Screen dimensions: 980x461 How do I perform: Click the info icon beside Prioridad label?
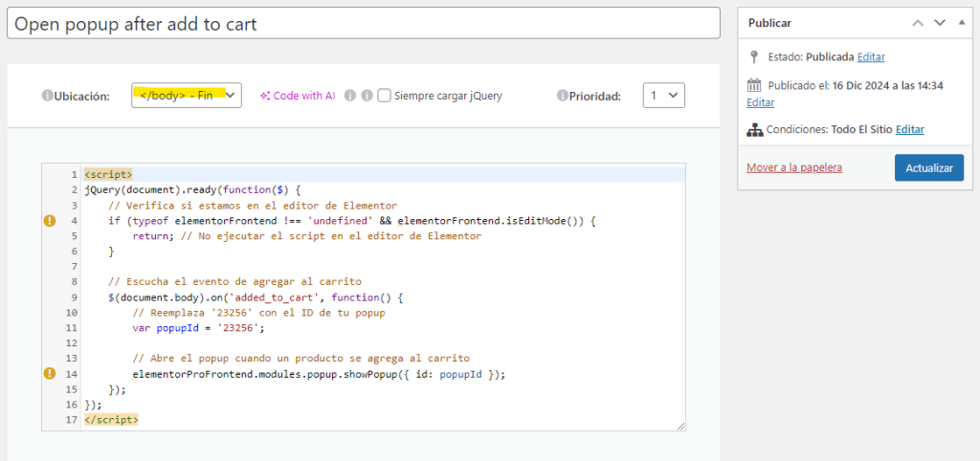[563, 97]
